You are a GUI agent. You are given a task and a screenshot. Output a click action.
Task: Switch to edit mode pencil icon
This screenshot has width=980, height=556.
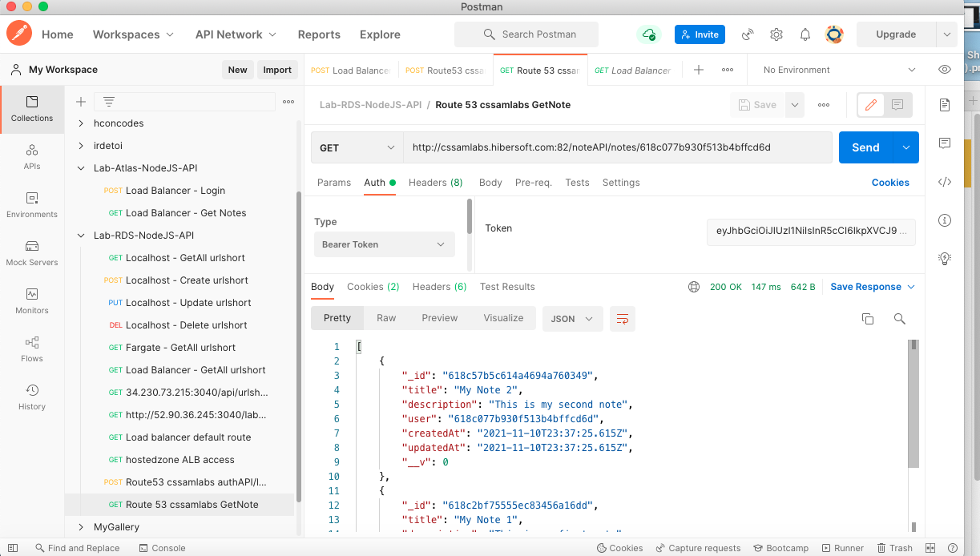871,105
